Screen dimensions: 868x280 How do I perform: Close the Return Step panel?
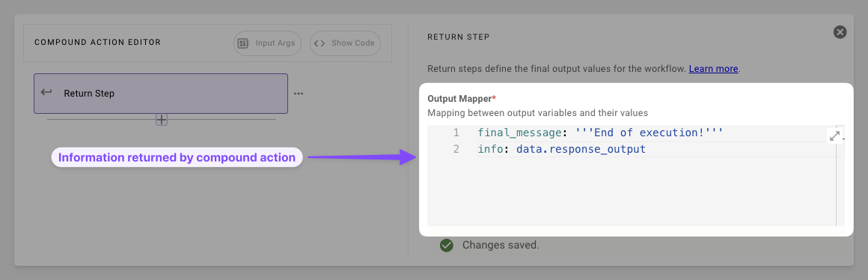pos(840,32)
